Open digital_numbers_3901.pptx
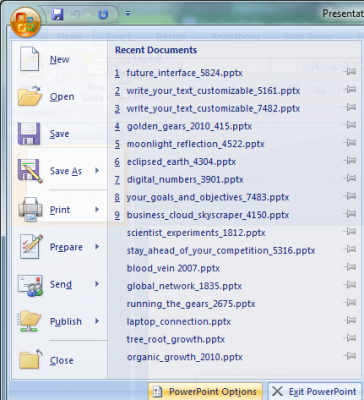This screenshot has width=364, height=400. [185, 180]
